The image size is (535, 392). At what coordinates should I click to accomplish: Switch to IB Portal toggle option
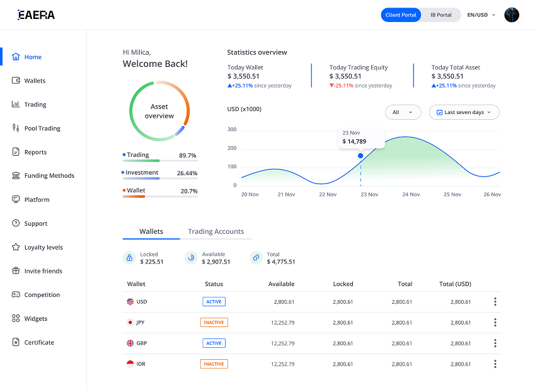click(x=440, y=15)
